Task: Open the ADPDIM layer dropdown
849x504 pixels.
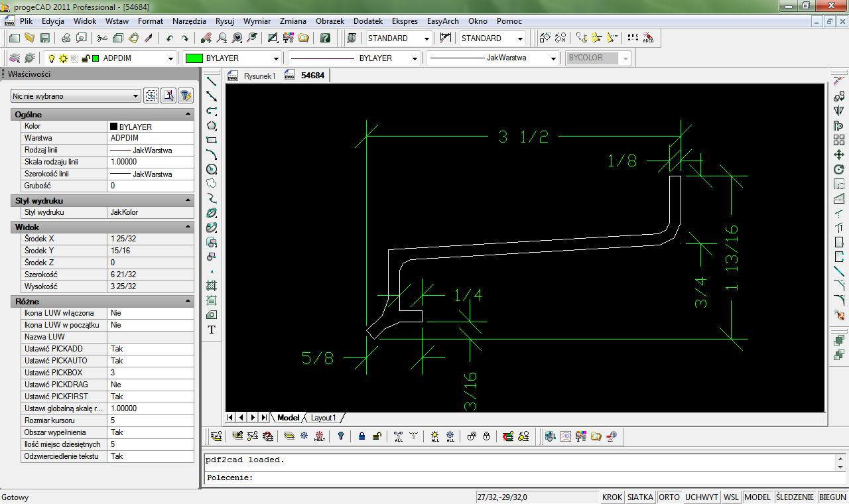Action: 171,58
